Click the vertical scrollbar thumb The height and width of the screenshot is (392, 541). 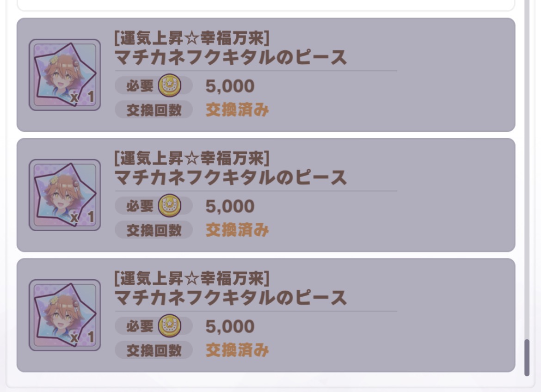[x=527, y=358]
